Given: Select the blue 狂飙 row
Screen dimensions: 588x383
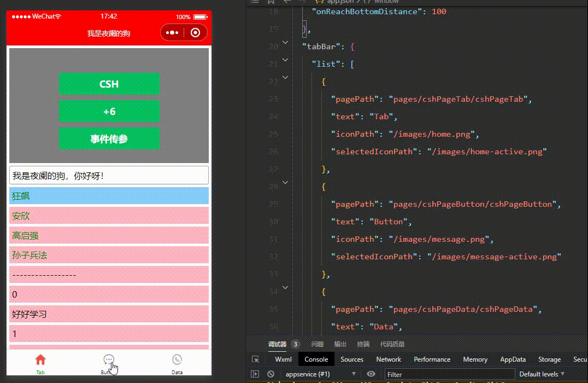Looking at the screenshot, I should click(x=109, y=196).
